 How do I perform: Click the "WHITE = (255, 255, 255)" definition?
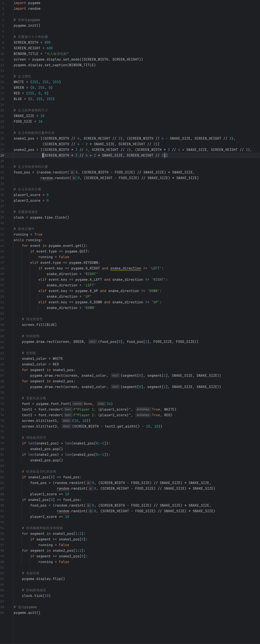click(37, 82)
